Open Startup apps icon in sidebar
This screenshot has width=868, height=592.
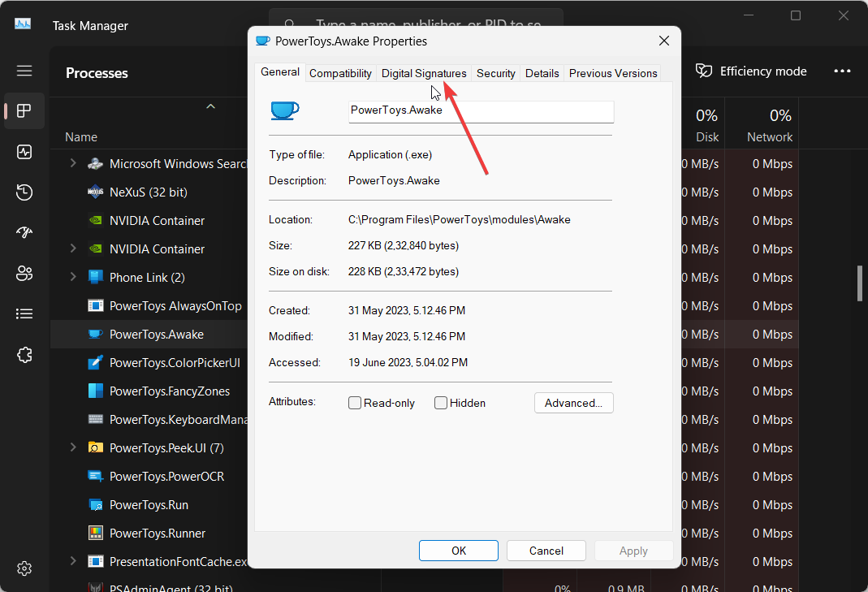tap(24, 232)
